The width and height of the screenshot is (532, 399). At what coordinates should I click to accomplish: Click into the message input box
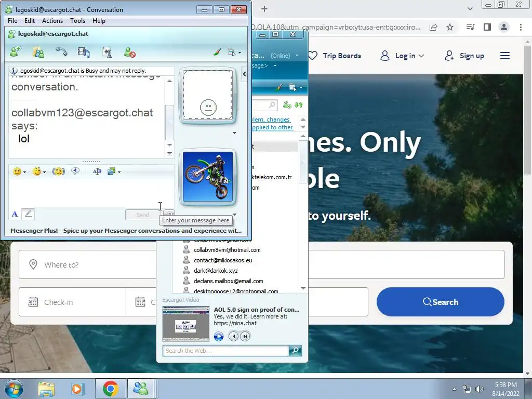(91, 193)
